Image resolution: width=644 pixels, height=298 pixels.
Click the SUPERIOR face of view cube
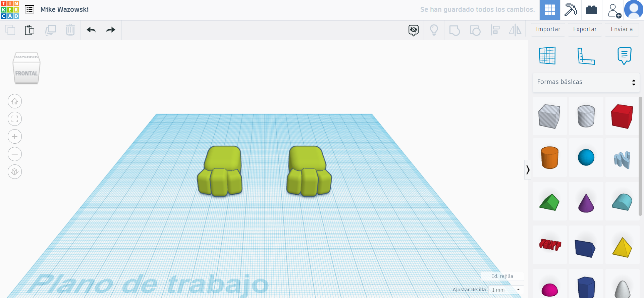pos(26,57)
